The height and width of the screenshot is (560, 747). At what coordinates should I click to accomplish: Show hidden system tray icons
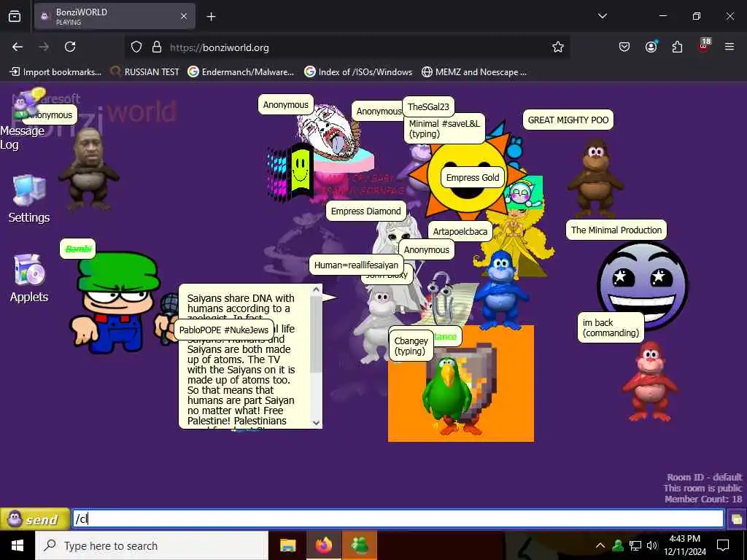600,545
